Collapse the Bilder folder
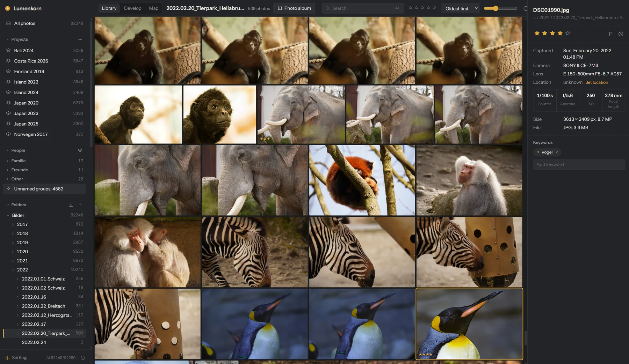The height and width of the screenshot is (364, 629). coord(8,215)
